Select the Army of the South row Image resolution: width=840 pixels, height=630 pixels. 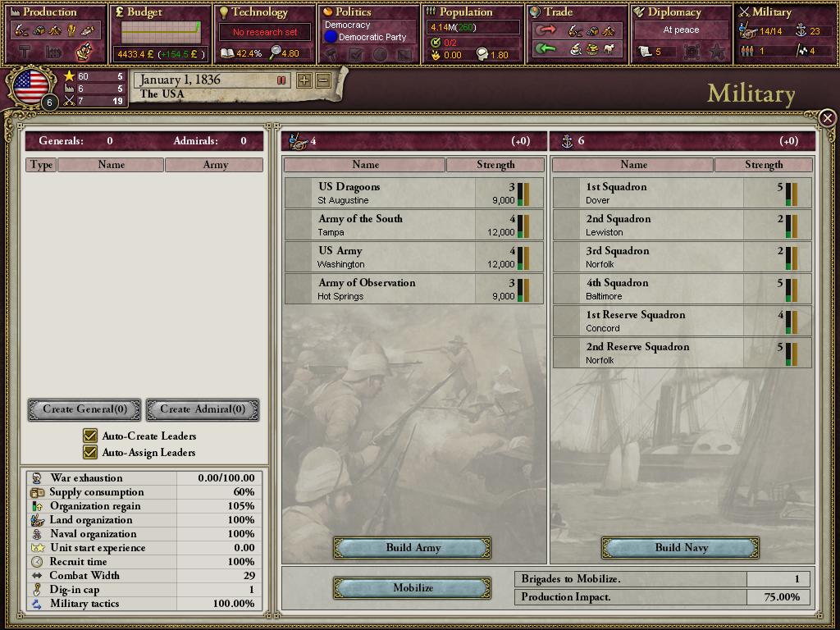coord(414,225)
